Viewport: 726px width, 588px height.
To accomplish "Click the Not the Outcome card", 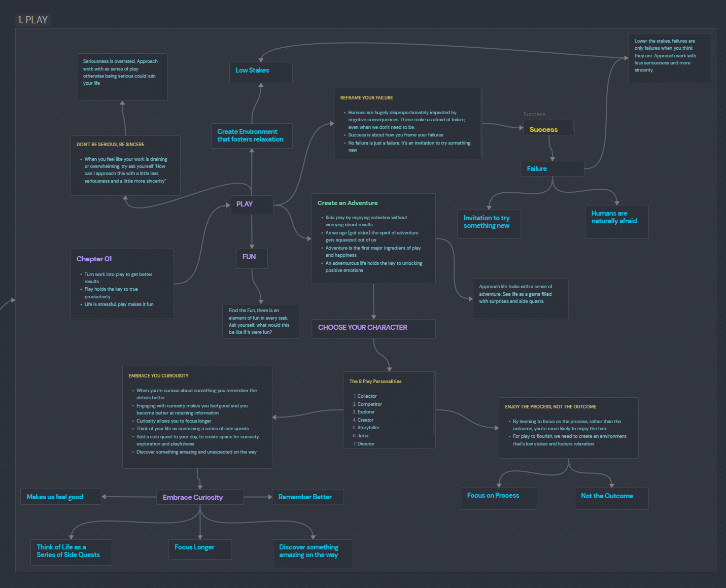I will point(611,498).
